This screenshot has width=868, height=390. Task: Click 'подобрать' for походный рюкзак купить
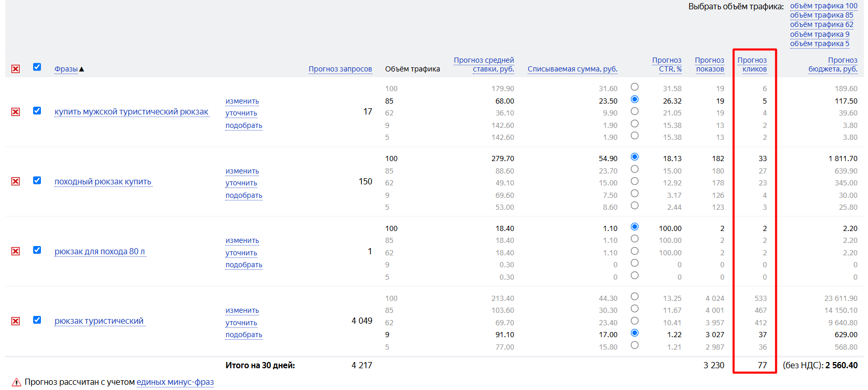pyautogui.click(x=244, y=195)
